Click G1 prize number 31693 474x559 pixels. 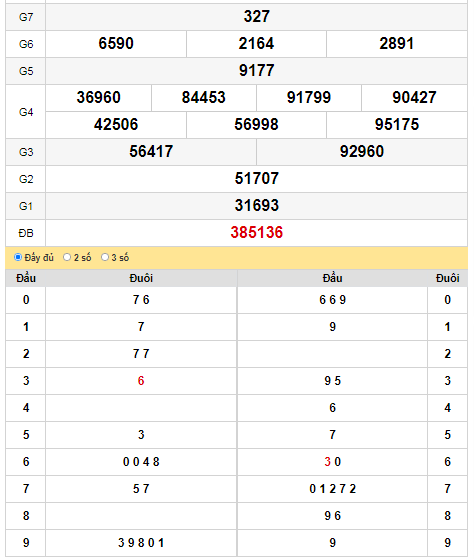(x=257, y=205)
